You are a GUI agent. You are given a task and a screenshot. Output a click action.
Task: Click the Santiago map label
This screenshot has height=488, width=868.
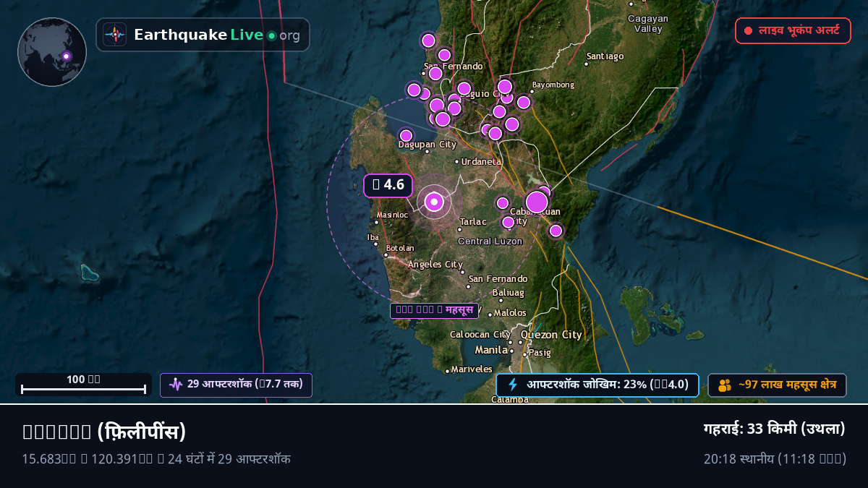pyautogui.click(x=605, y=56)
